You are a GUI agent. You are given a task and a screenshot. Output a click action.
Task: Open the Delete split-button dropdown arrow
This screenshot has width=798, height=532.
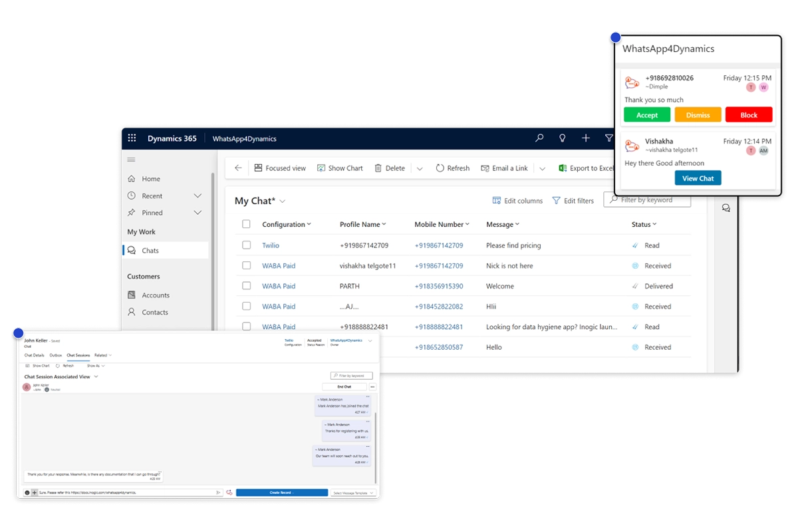[x=420, y=169]
